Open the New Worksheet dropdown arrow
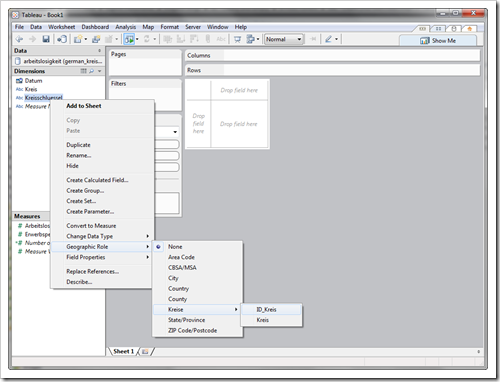Viewport: 500px width, 382px height. click(x=86, y=39)
